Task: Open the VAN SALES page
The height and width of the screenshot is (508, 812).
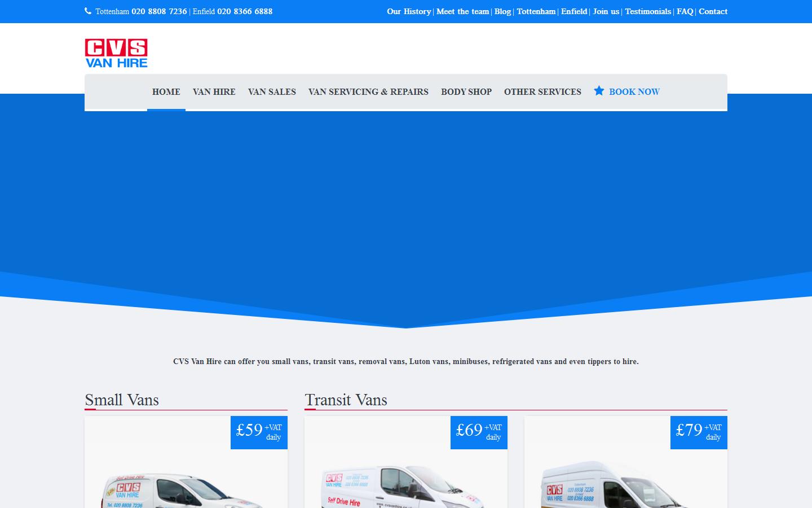Action: 272,92
